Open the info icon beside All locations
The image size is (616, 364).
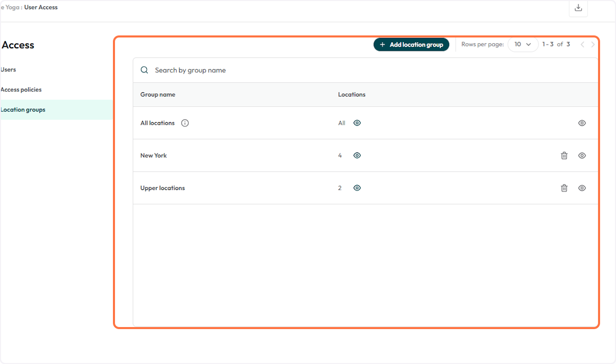point(185,123)
